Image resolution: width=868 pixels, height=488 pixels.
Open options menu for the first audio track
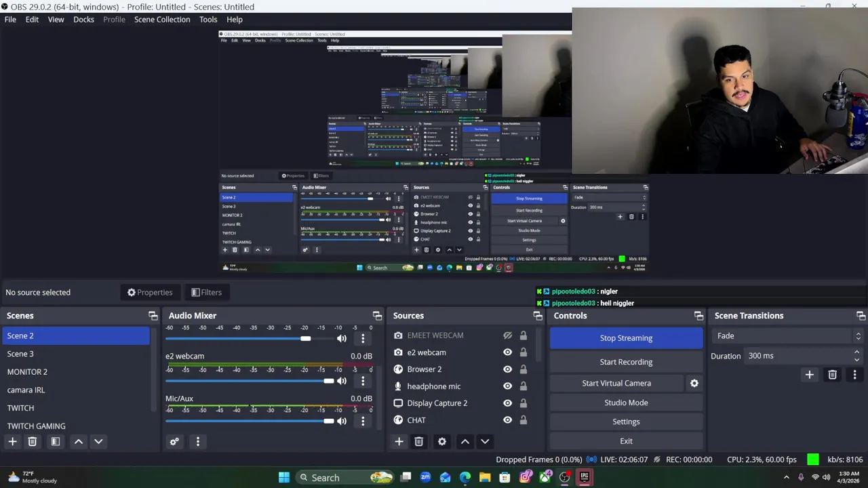[363, 338]
